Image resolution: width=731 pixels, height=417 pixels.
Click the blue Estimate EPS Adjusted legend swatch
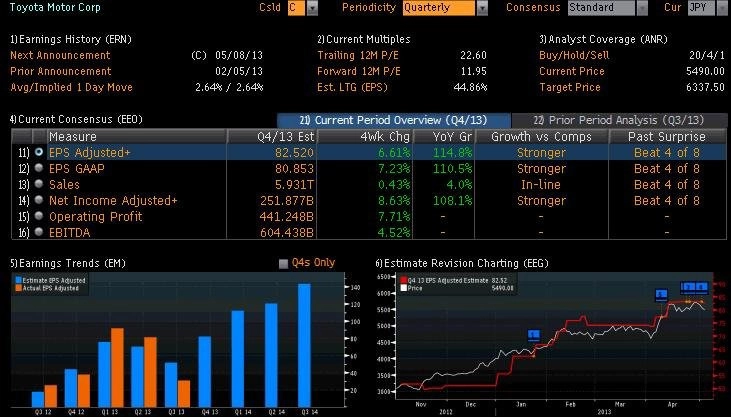click(19, 280)
